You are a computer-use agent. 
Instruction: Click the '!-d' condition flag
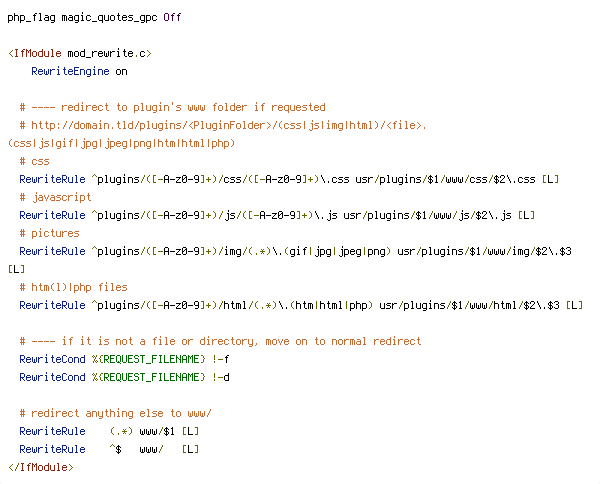tap(220, 377)
